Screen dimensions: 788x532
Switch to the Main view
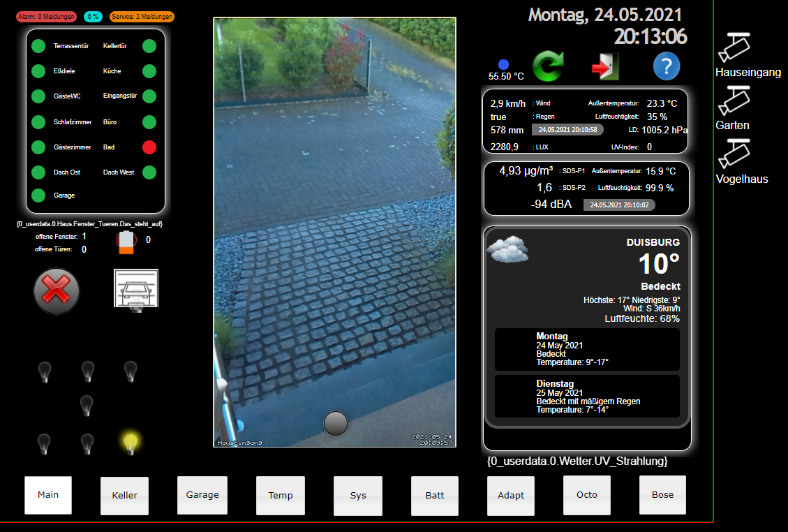48,495
